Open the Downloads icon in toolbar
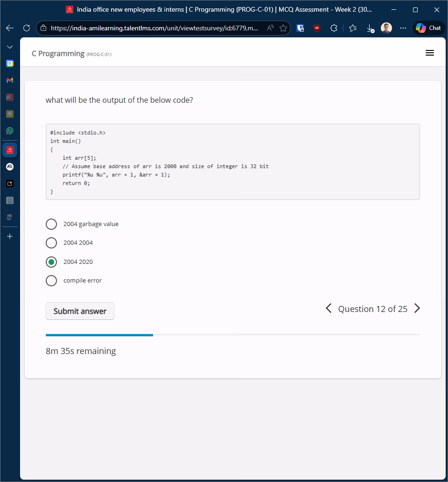This screenshot has height=482, width=448. point(370,28)
